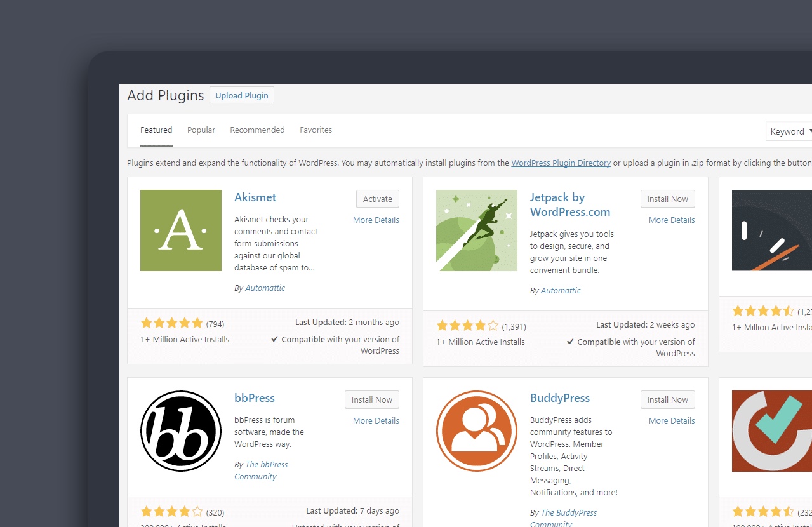Click Install Now for BuddyPress

click(668, 399)
